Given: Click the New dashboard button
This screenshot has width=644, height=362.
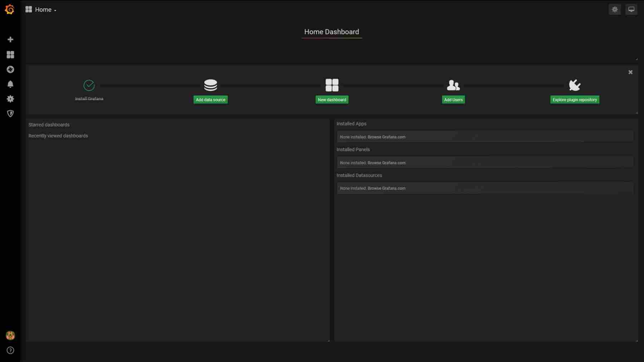Looking at the screenshot, I should click(332, 100).
